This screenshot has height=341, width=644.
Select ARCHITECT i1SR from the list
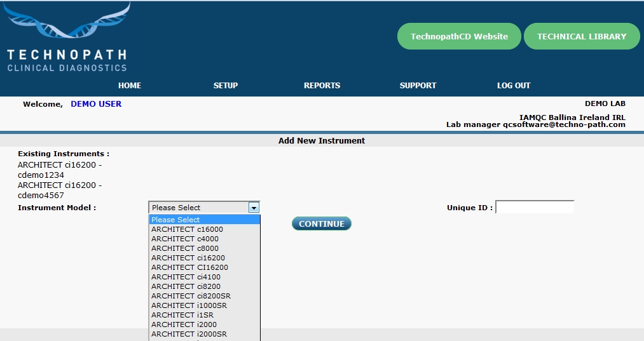tap(204, 315)
